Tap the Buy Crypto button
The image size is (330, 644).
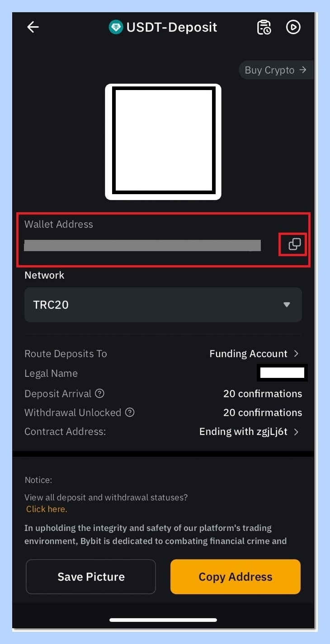(276, 70)
